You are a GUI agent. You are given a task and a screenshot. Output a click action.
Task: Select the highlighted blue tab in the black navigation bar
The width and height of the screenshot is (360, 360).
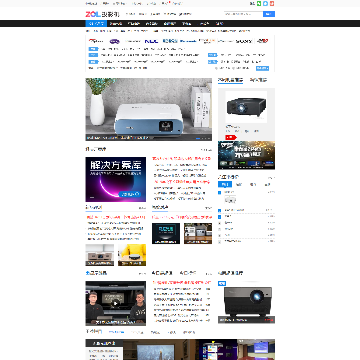click(96, 24)
